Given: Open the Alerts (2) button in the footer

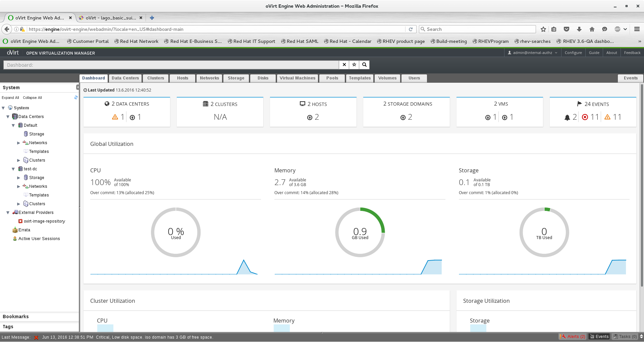Looking at the screenshot, I should point(573,337).
